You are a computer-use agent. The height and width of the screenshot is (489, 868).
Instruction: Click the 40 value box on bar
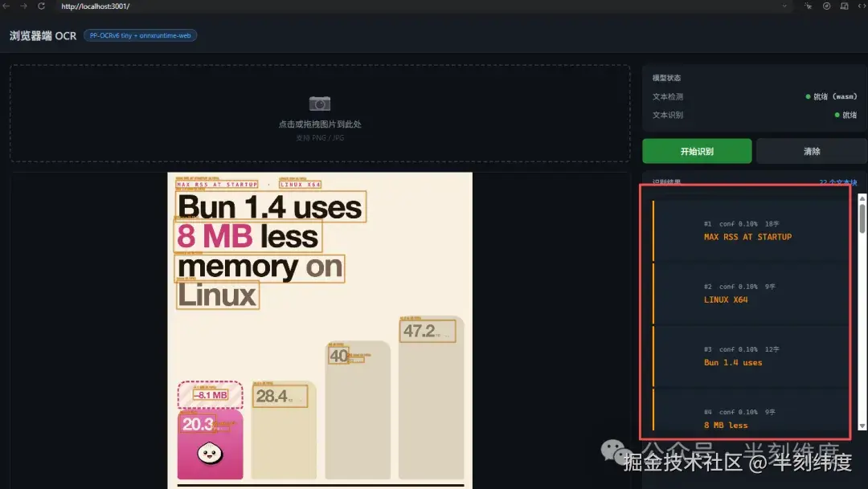339,355
